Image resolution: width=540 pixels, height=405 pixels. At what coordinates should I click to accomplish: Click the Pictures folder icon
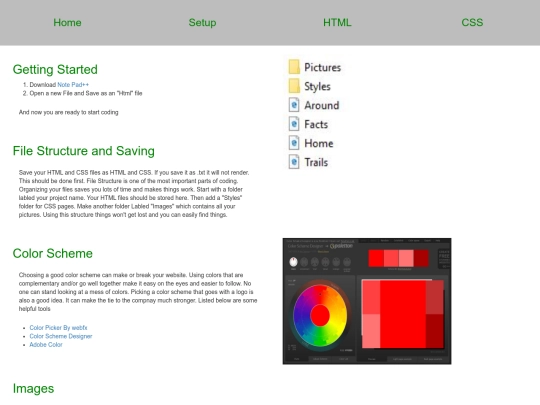coord(294,67)
